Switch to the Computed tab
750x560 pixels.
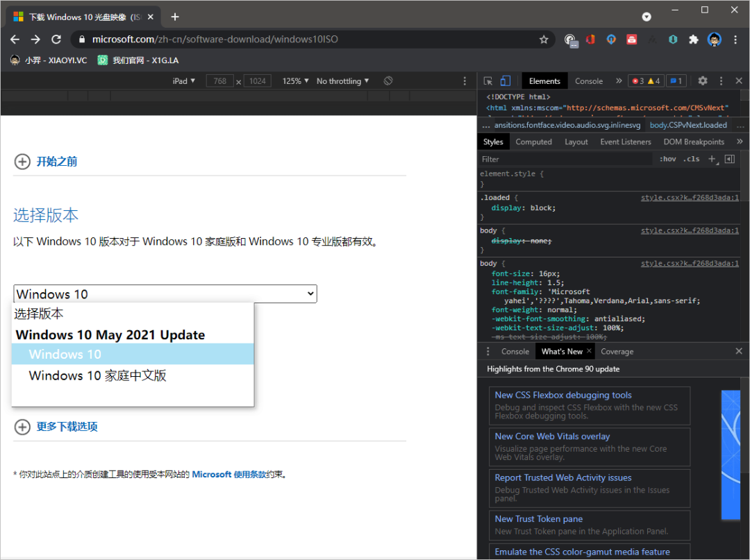(533, 142)
